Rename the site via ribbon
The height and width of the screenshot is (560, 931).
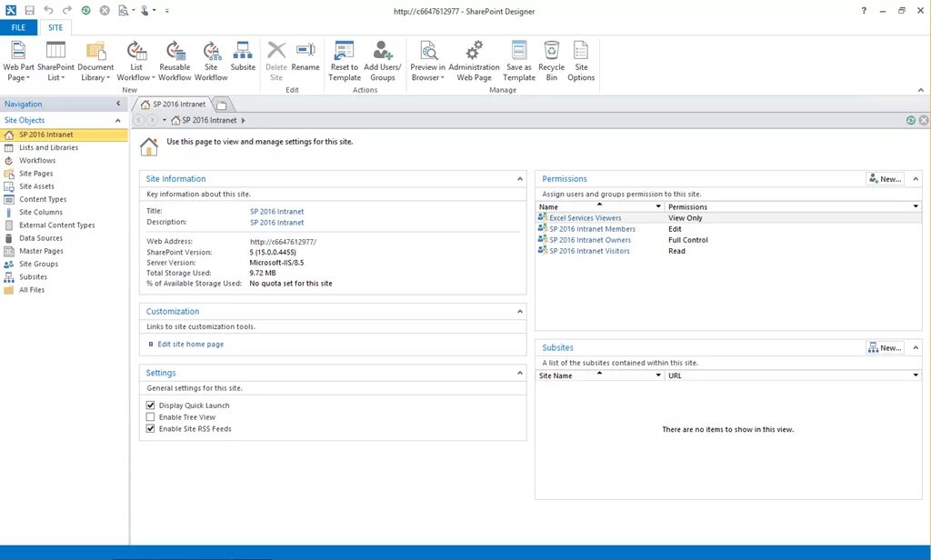305,56
